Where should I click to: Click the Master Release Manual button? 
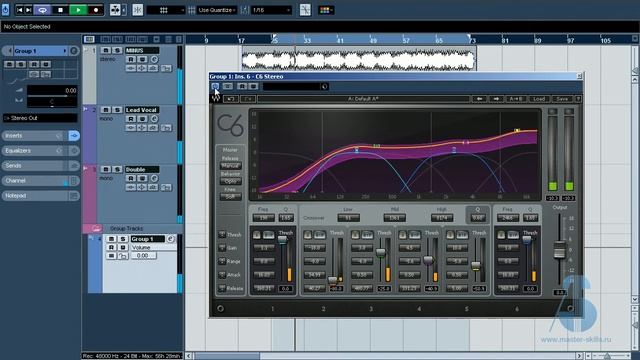(231, 166)
